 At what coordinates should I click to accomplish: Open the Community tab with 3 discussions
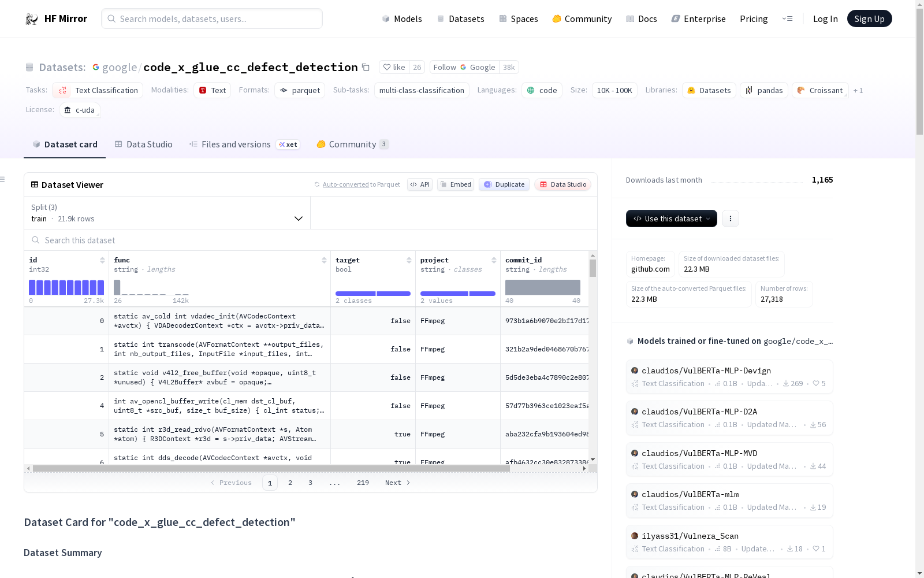point(353,144)
